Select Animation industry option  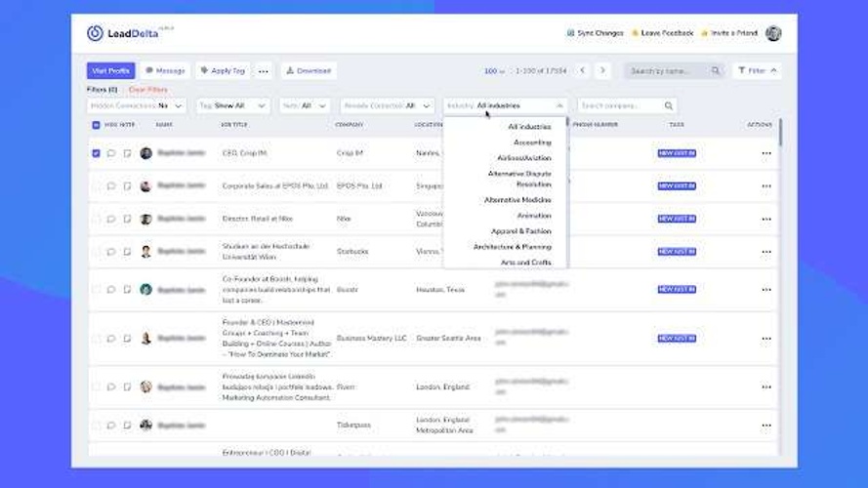click(x=534, y=216)
